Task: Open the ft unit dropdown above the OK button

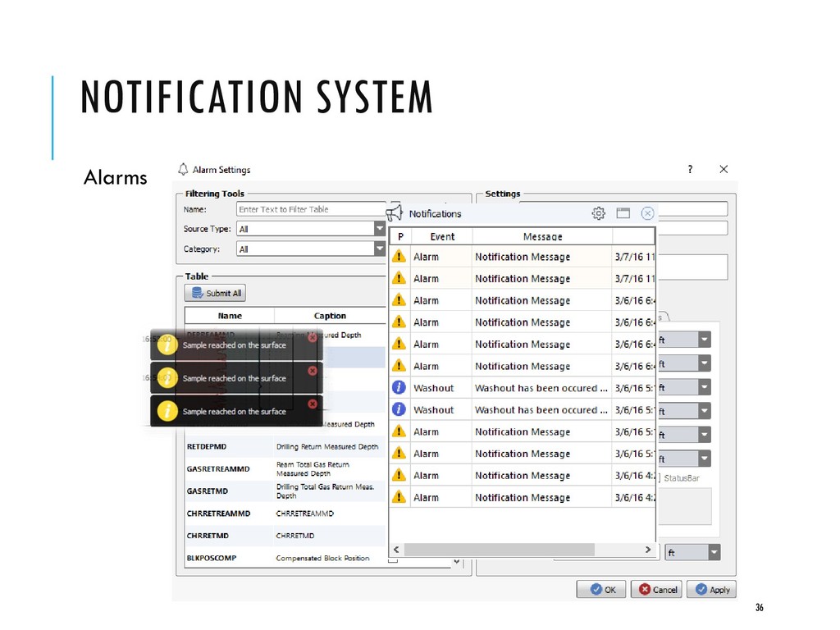Action: pyautogui.click(x=714, y=553)
